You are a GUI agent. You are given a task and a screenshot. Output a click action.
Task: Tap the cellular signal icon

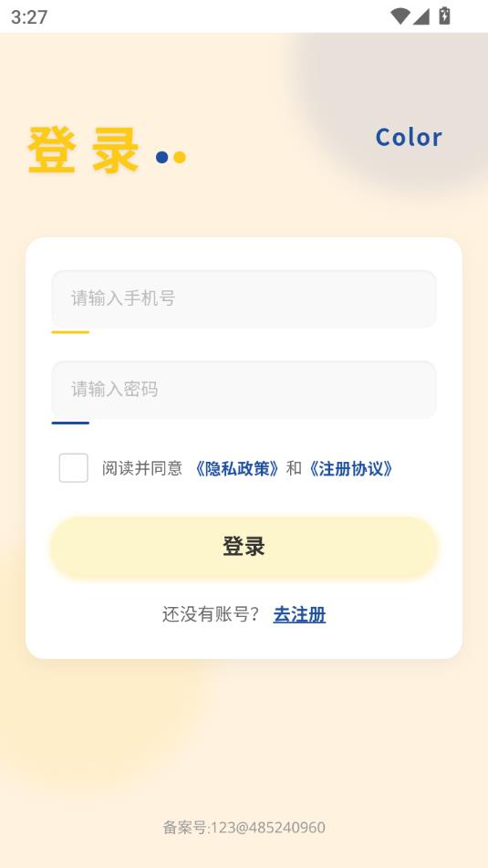point(421,16)
